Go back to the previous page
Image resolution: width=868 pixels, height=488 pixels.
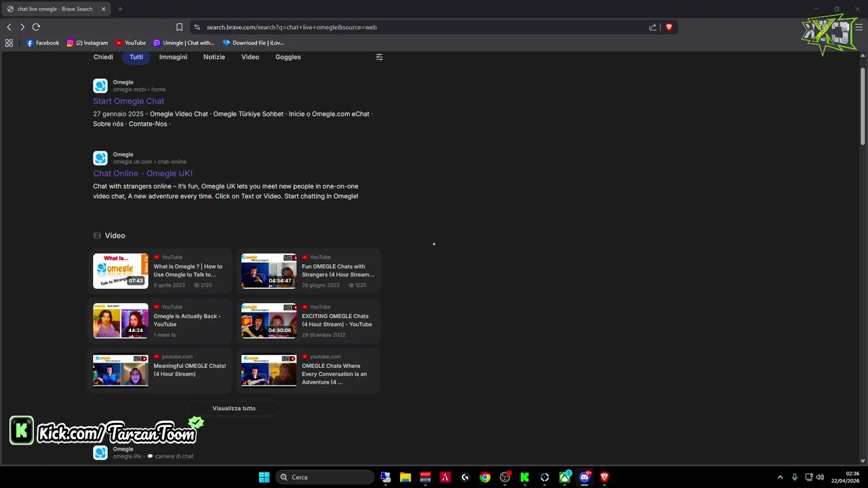coord(9,27)
